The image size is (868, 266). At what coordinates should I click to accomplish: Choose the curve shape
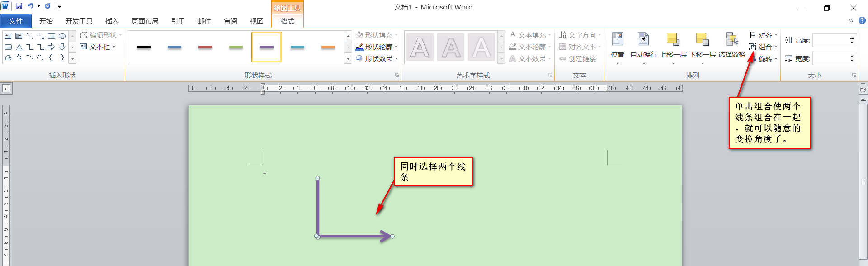pyautogui.click(x=41, y=57)
